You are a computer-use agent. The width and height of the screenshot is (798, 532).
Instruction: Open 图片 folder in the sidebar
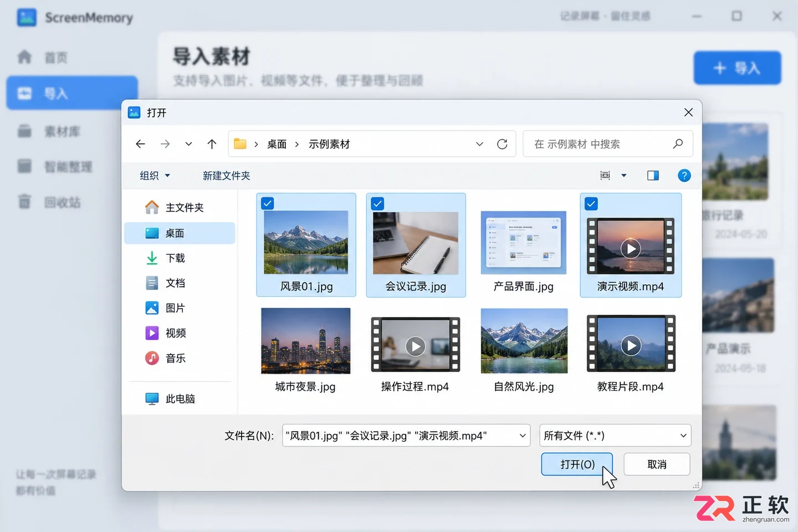point(180,308)
